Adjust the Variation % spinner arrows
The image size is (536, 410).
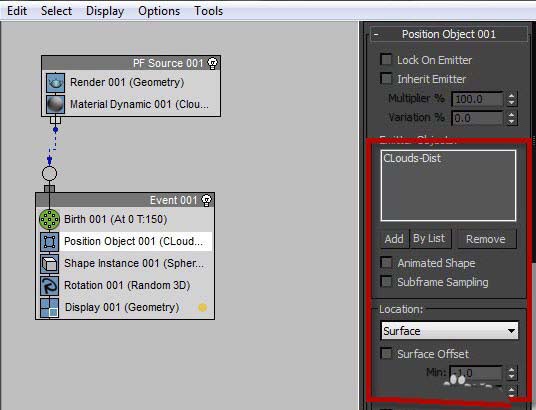point(511,118)
